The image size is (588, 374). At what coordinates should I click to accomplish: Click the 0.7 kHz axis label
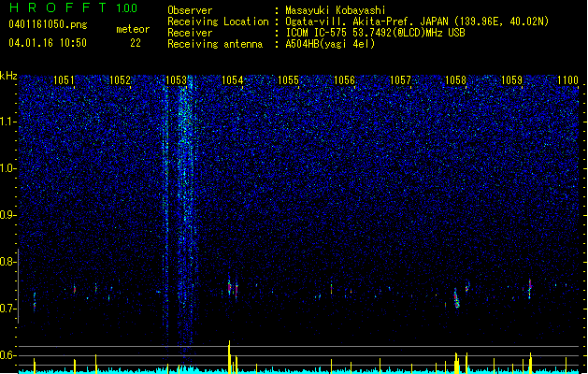coord(8,309)
